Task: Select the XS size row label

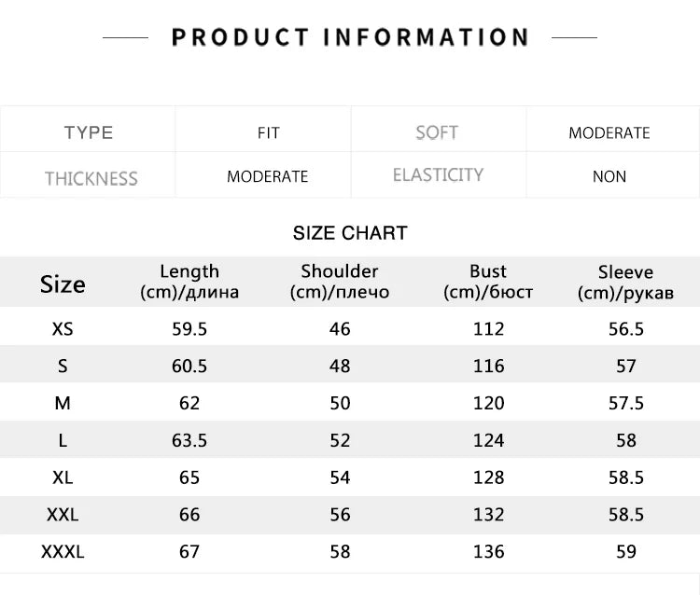Action: pyautogui.click(x=63, y=329)
